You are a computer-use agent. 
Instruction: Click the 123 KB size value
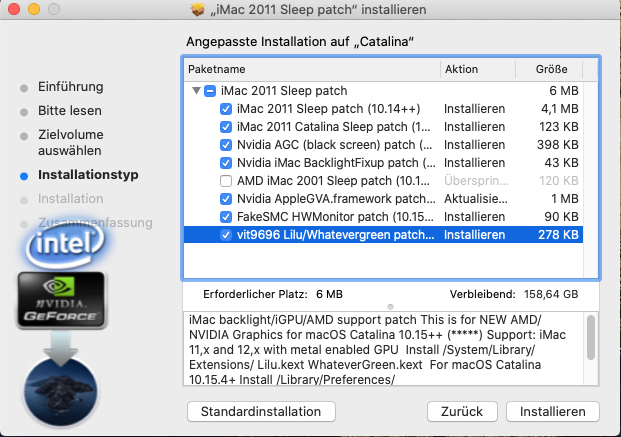point(559,127)
